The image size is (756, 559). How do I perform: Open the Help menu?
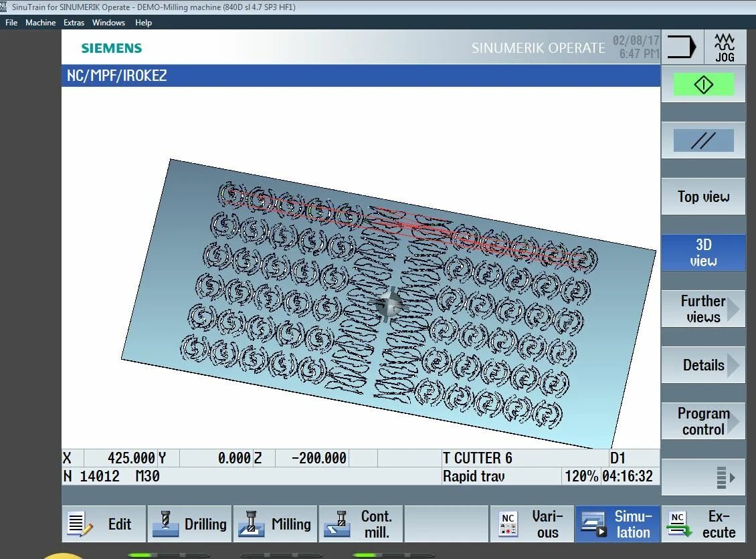pos(143,23)
